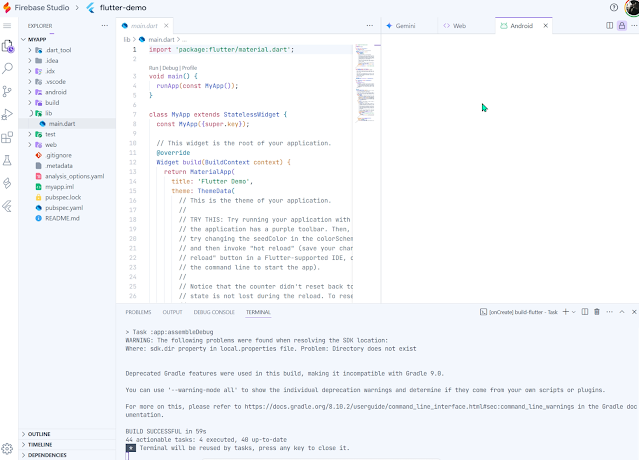Open the Explorer view icon
The width and height of the screenshot is (639, 460).
pyautogui.click(x=7, y=46)
